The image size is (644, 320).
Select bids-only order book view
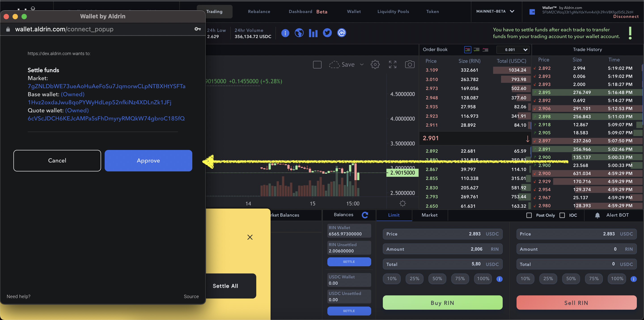(x=477, y=49)
